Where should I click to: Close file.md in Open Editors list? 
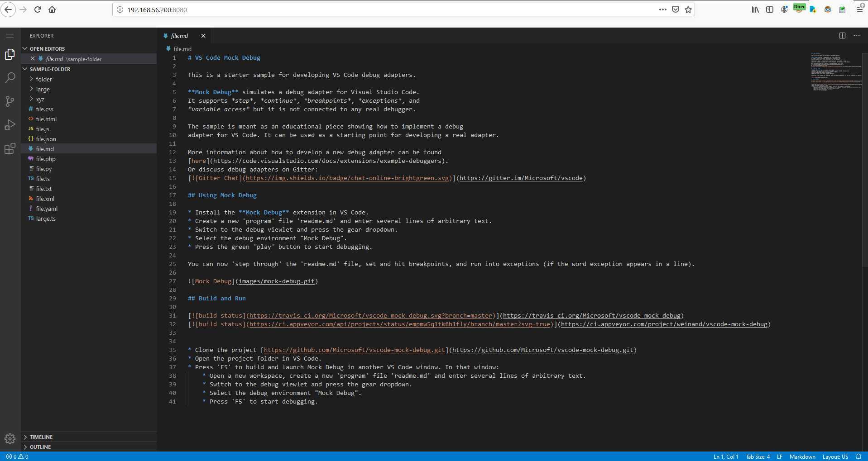[x=33, y=59]
